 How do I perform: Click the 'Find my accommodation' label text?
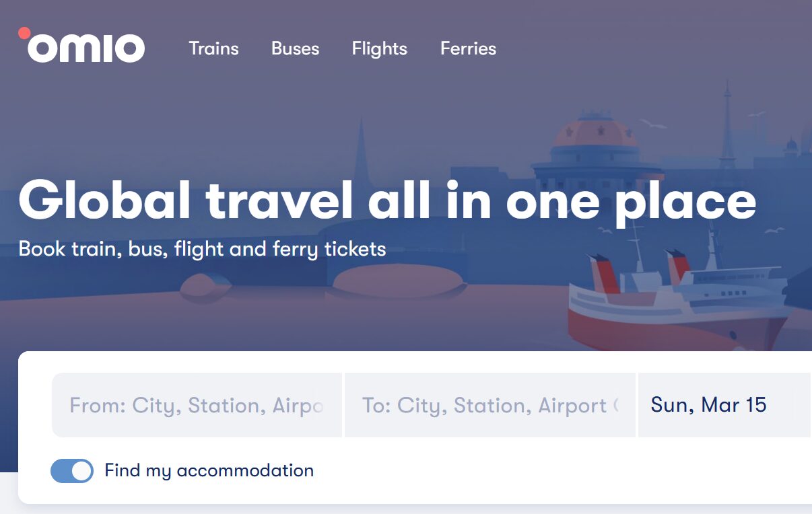(209, 470)
